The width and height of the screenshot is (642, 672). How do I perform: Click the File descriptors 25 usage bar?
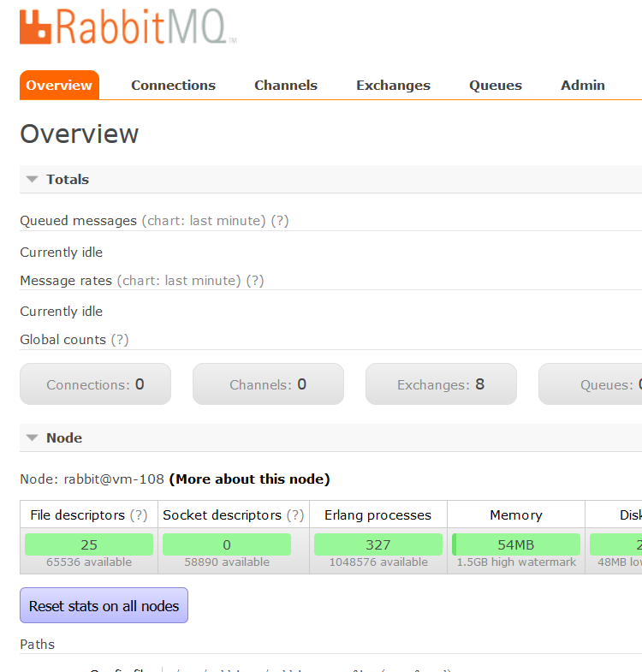click(x=89, y=544)
